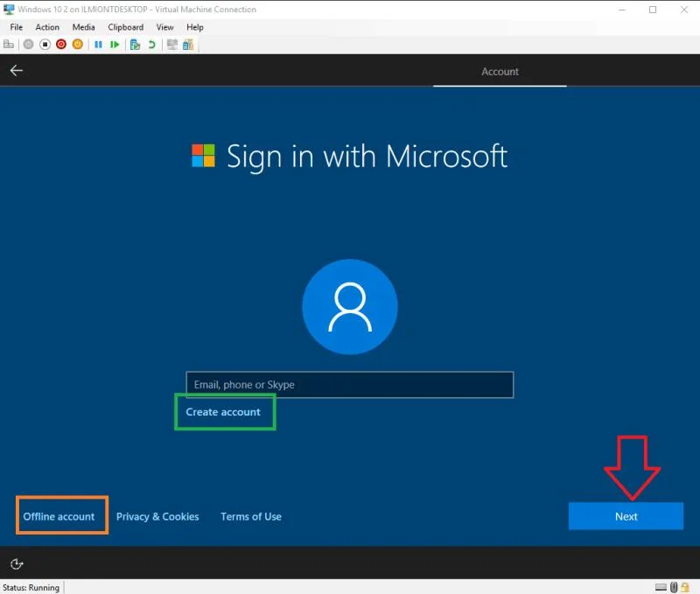
Task: Click the orange Save state icon
Action: pos(78,45)
